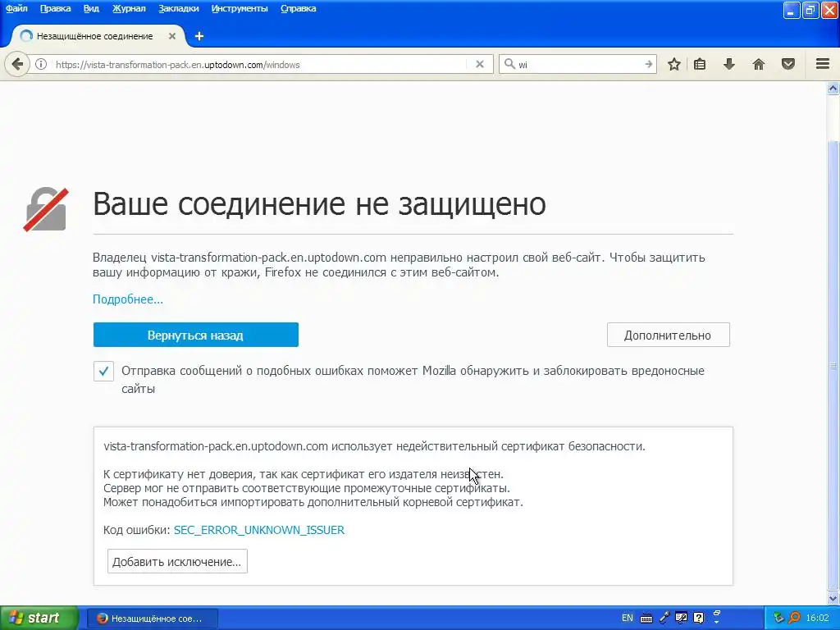Open site information icon in address bar
The image size is (840, 630).
[x=41, y=64]
